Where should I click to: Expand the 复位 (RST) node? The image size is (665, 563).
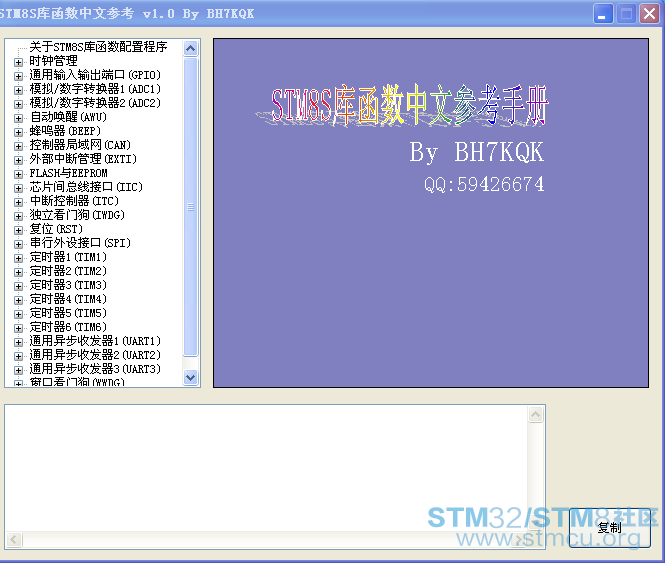pos(18,230)
